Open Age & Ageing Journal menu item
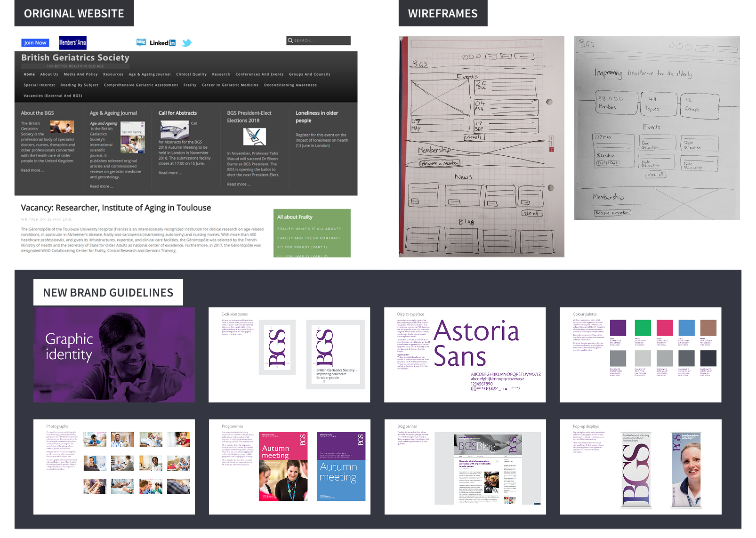756x538 pixels. [x=149, y=74]
